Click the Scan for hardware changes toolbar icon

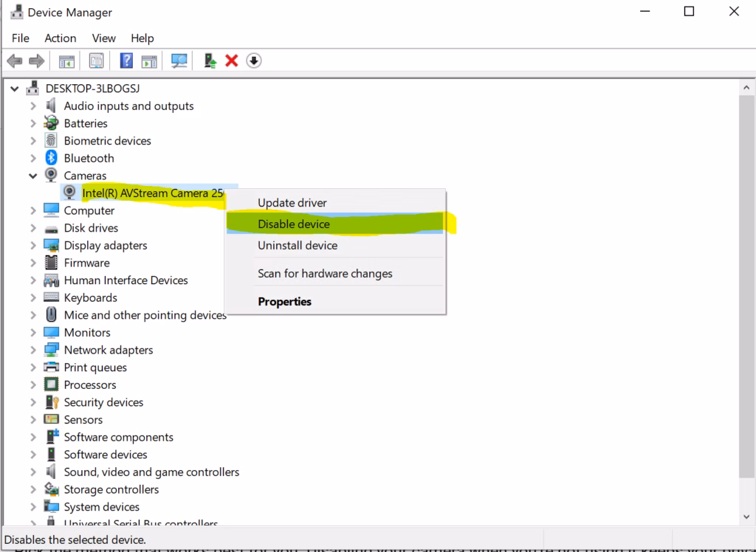(x=179, y=61)
